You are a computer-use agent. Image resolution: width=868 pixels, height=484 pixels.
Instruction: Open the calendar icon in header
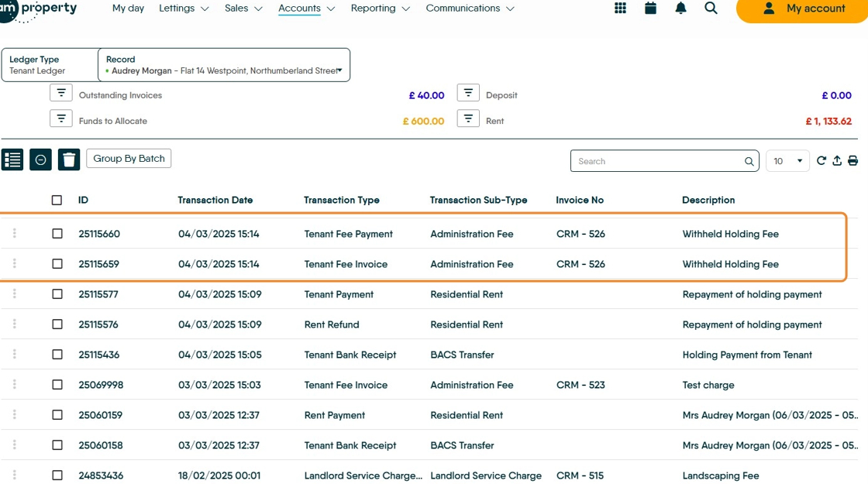pyautogui.click(x=650, y=9)
